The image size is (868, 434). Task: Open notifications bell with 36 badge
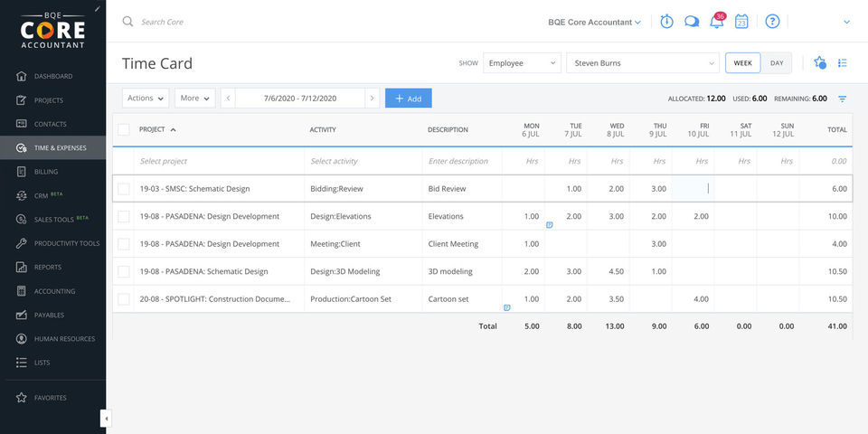tap(716, 22)
